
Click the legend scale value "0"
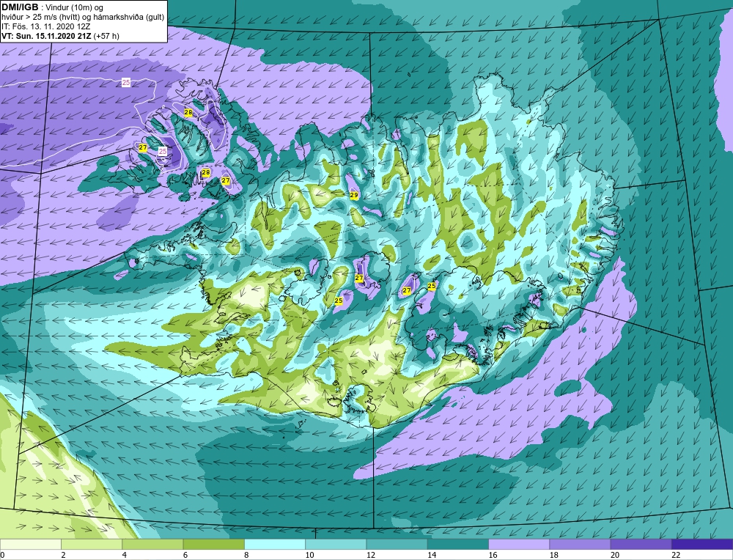pos(2,555)
